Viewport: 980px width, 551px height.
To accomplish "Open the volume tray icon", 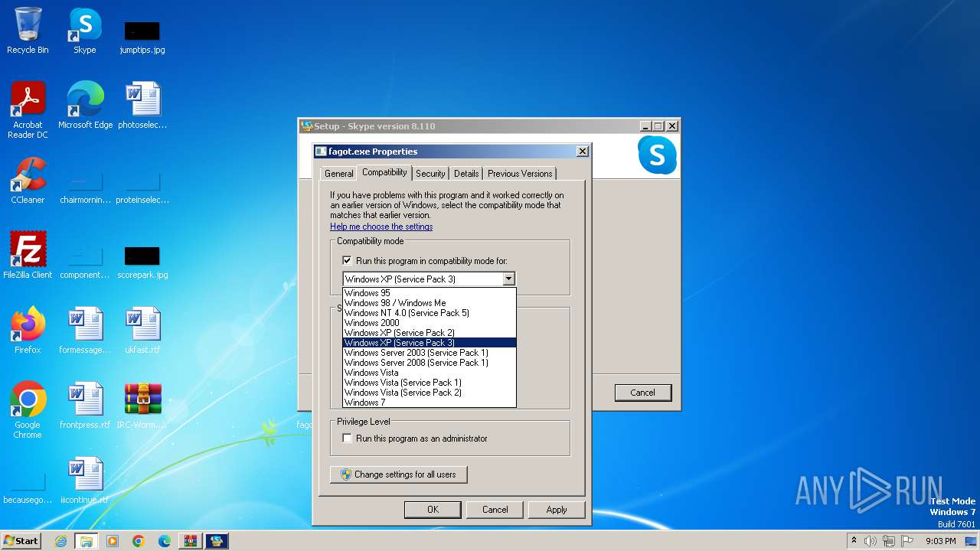I will tap(871, 541).
